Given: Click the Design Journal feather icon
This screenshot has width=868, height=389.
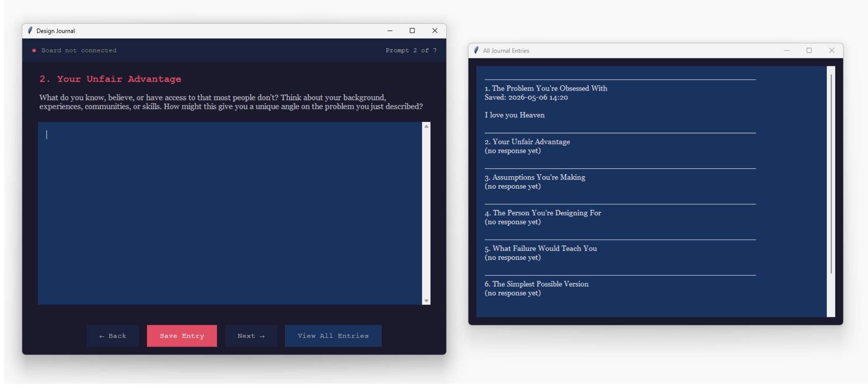Looking at the screenshot, I should pyautogui.click(x=30, y=31).
